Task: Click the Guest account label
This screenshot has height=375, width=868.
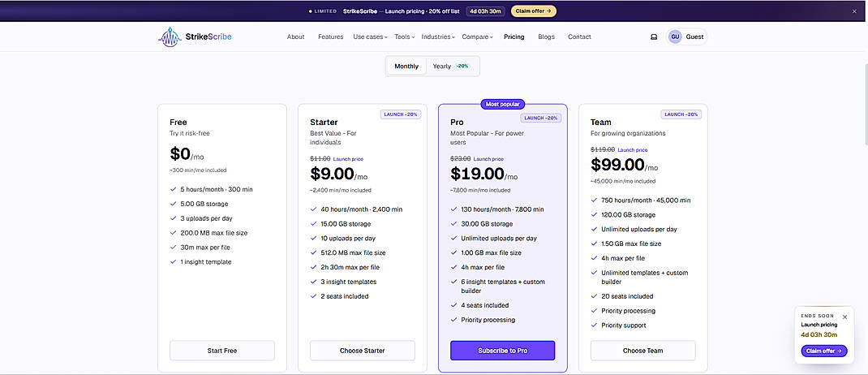Action: pos(694,37)
